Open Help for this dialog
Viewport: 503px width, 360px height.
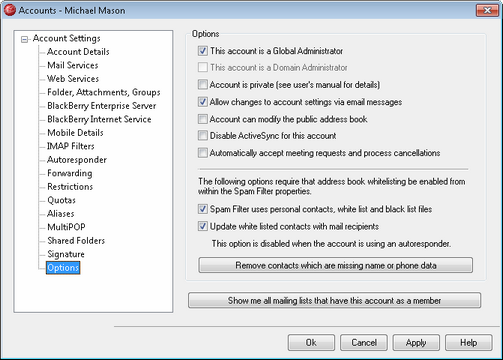coord(469,343)
